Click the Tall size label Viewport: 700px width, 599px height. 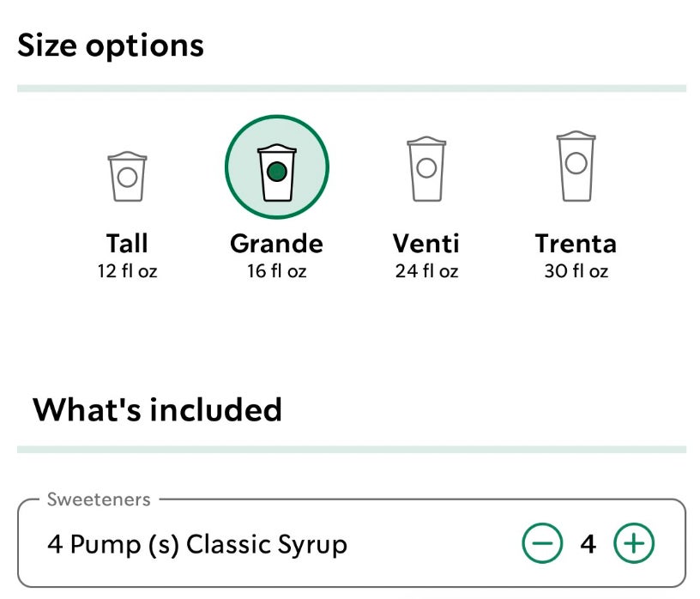[127, 244]
